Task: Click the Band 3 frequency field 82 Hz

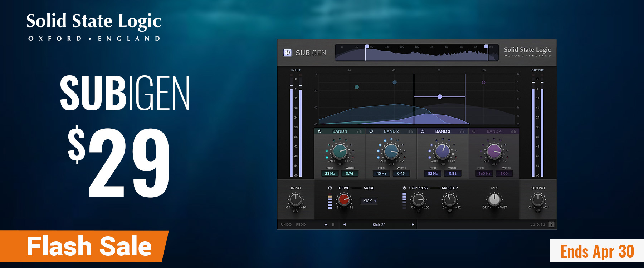Action: pyautogui.click(x=433, y=174)
